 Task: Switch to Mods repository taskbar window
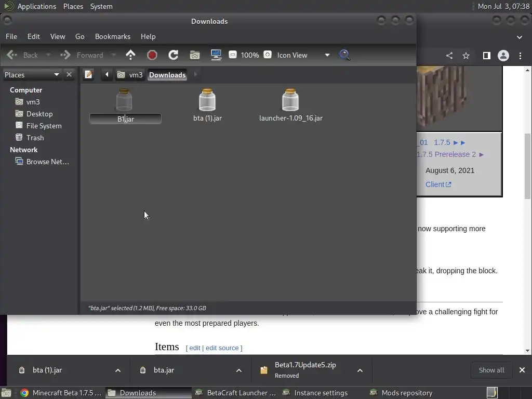[x=402, y=393]
